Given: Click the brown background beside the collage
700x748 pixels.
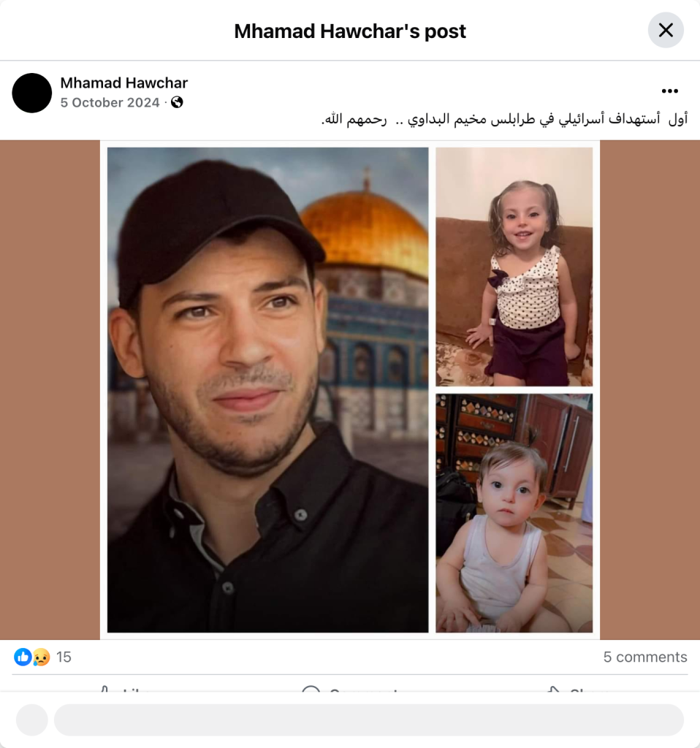Looking at the screenshot, I should pos(50,390).
